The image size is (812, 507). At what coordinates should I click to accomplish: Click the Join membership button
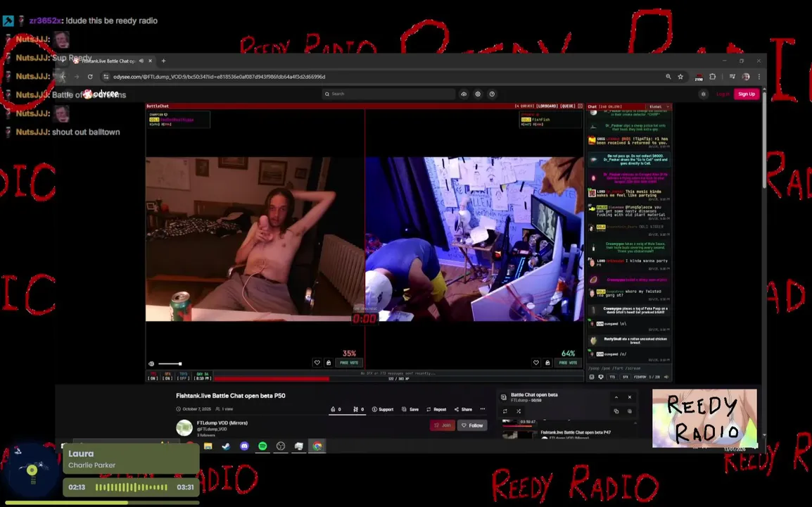(443, 425)
